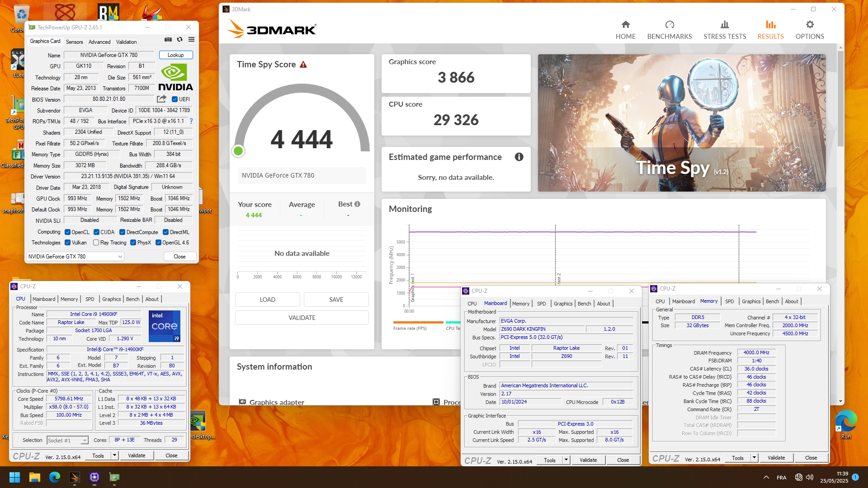The image size is (868, 488).
Task: Switch to 3DMark in the taskbar
Action: tap(75, 477)
